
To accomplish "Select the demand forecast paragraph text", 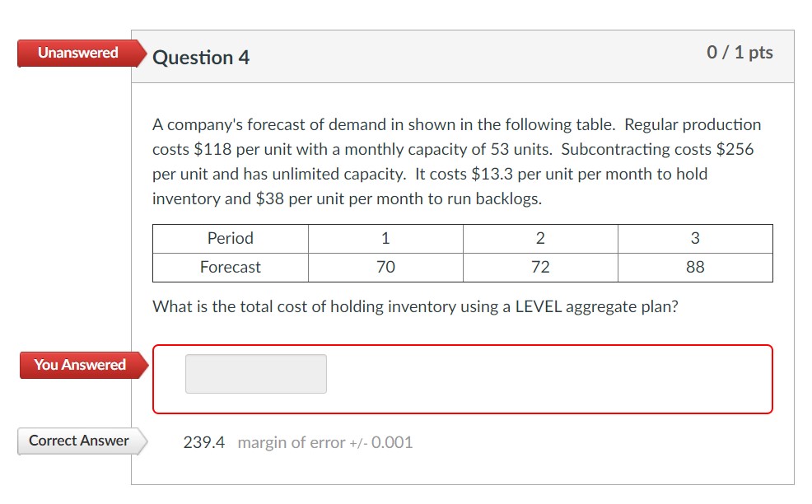I will pos(455,161).
